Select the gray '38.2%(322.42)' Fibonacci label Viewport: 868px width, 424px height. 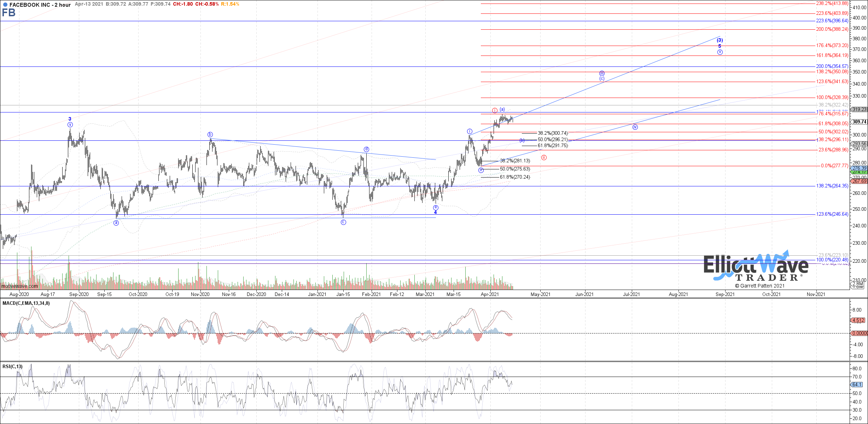click(x=833, y=105)
